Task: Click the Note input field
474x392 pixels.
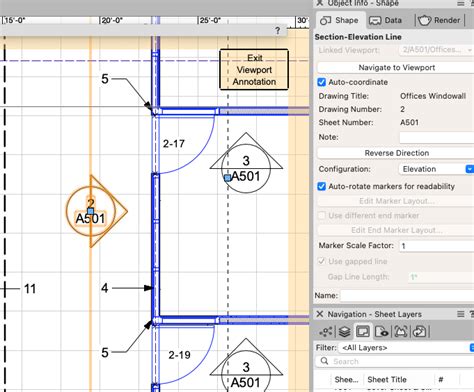Action: click(437, 137)
